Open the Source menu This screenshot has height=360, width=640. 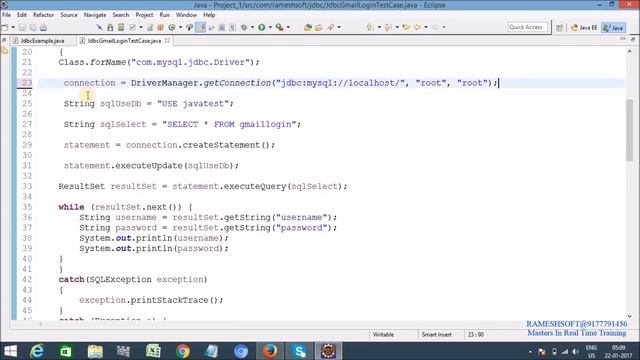click(69, 15)
